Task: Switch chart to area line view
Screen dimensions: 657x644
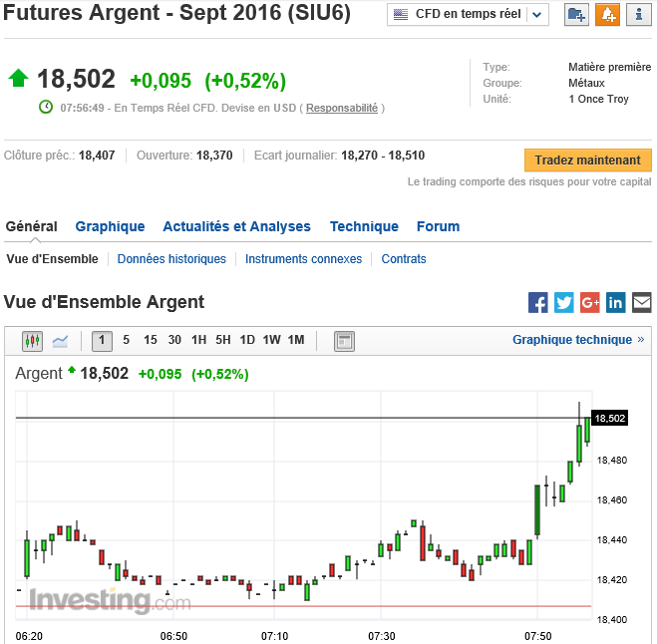Action: click(61, 341)
